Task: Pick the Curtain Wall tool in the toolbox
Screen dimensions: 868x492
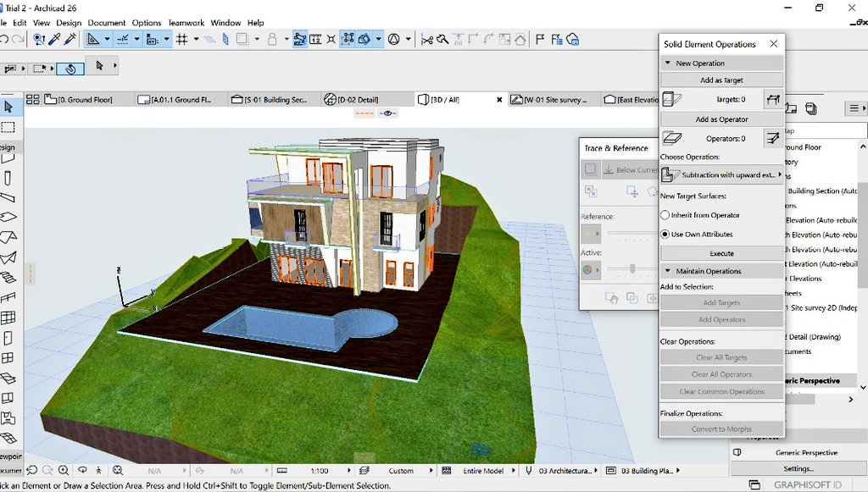Action: tap(8, 318)
